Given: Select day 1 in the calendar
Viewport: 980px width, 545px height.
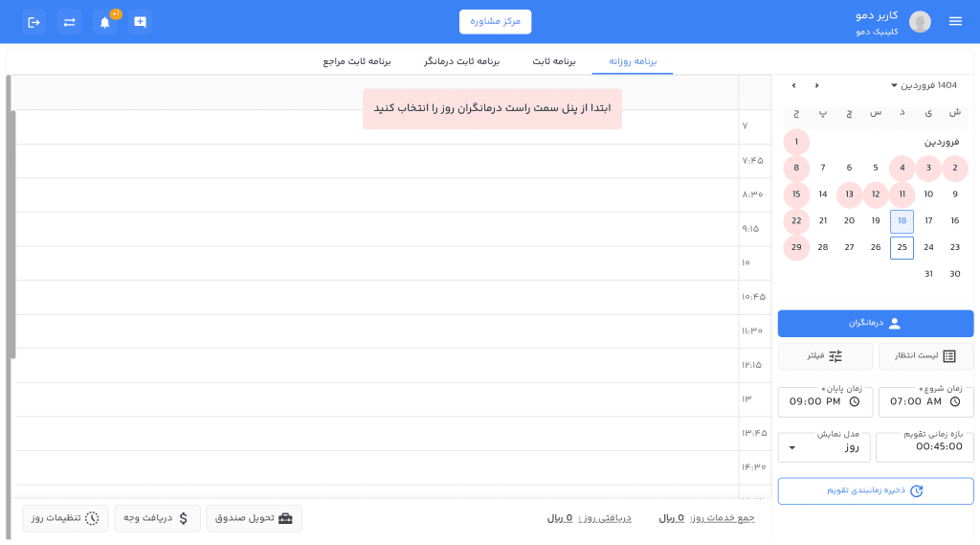Looking at the screenshot, I should (796, 142).
